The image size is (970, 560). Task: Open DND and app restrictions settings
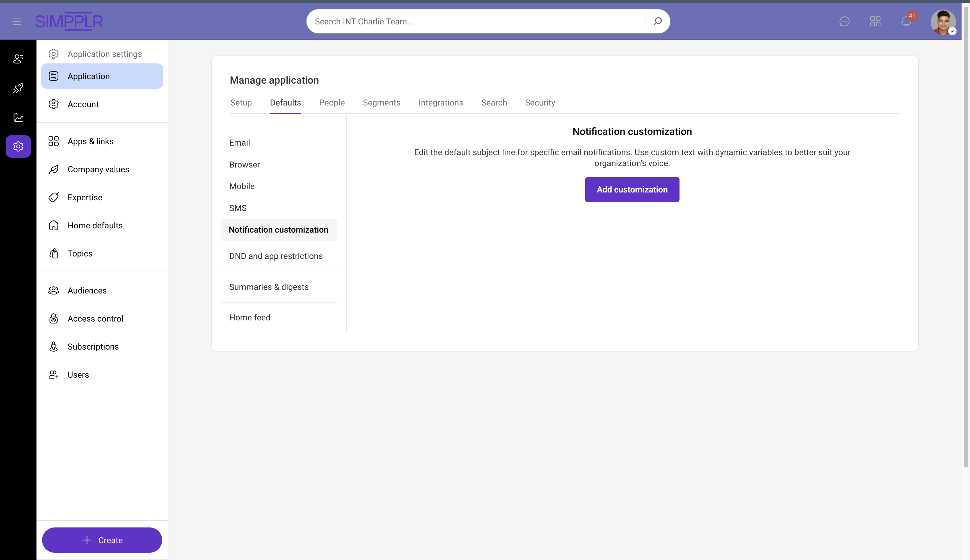pyautogui.click(x=276, y=256)
